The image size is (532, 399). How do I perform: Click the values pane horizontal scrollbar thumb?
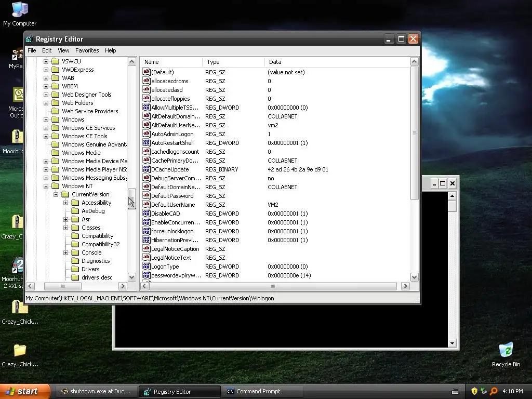[272, 286]
